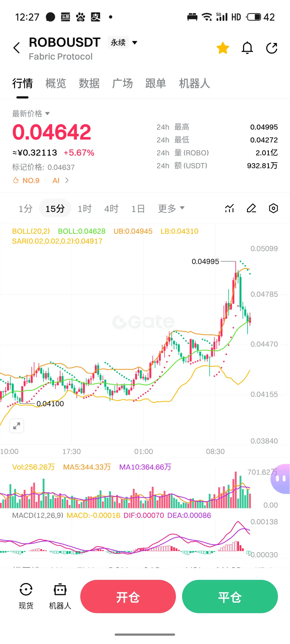The image size is (290, 644).
Task: Tap the green 平仓 button
Action: (230, 597)
